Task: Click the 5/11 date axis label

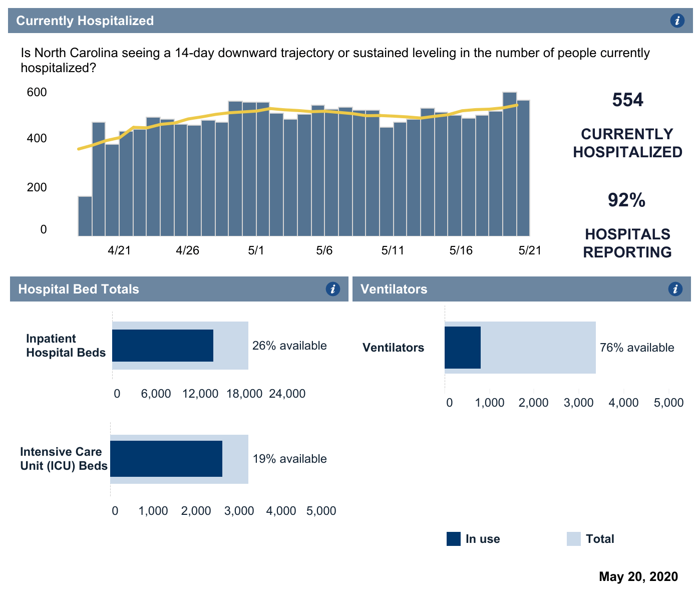Action: (393, 250)
